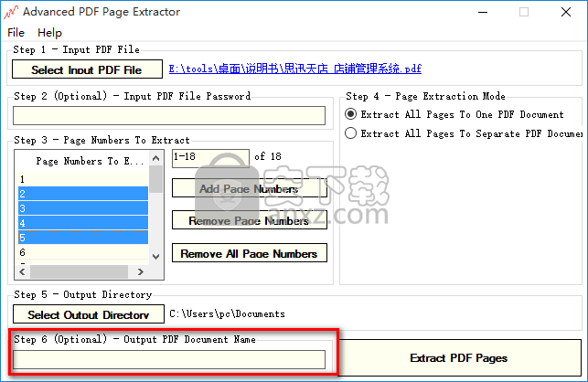Click the page range field showing 1-18
The width and height of the screenshot is (588, 382).
click(210, 158)
